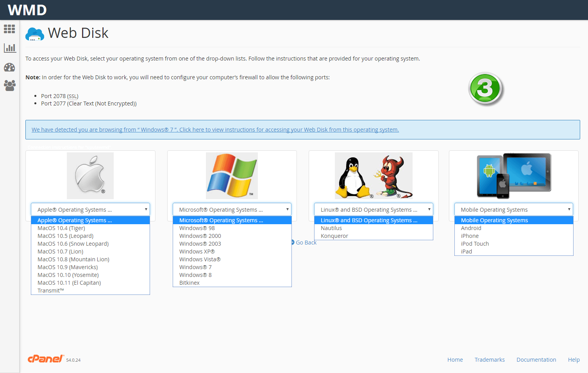
Task: Open the statistics bar chart sidebar icon
Action: [9, 48]
